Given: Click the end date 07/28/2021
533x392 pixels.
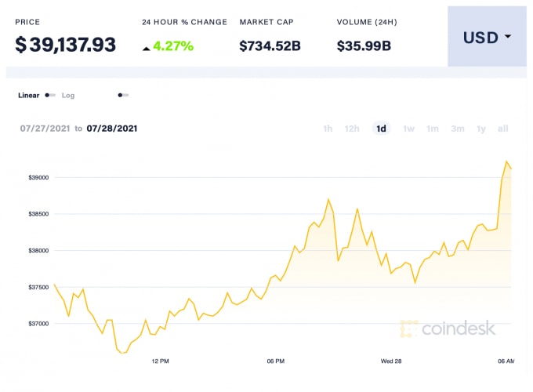Looking at the screenshot, I should [112, 129].
